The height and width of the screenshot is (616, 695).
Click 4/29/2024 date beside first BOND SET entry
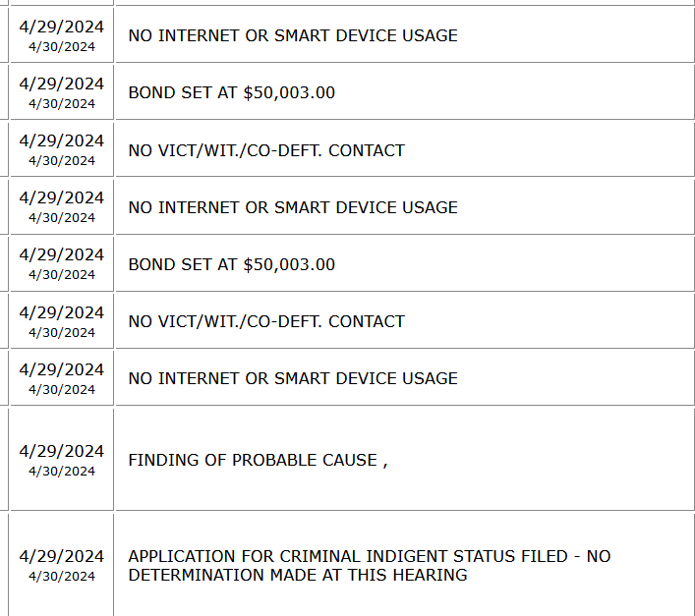point(61,84)
